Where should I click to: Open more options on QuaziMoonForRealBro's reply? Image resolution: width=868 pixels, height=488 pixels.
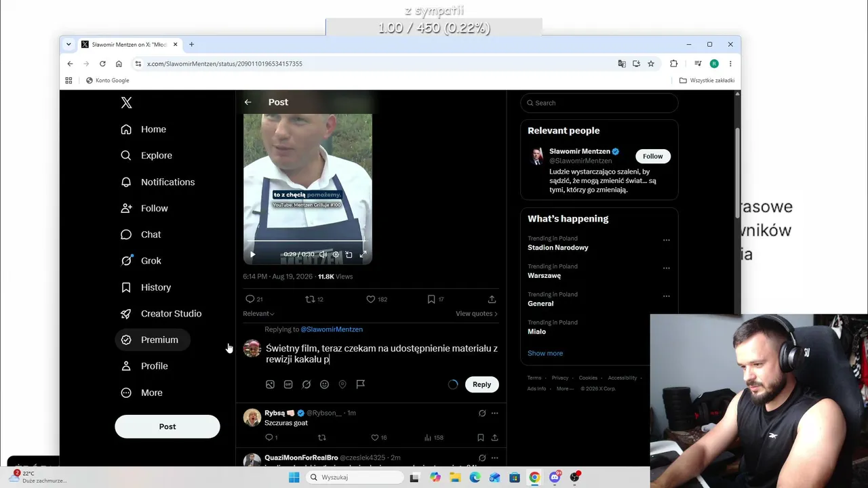pyautogui.click(x=494, y=457)
